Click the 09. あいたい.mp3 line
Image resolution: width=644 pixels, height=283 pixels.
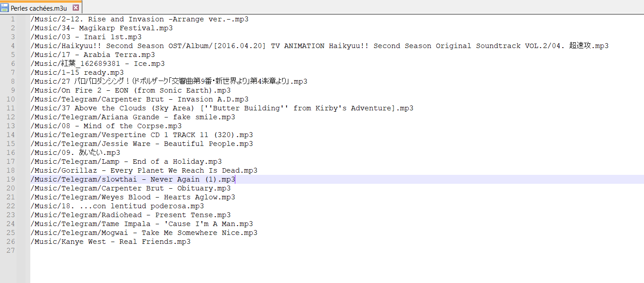click(x=75, y=153)
